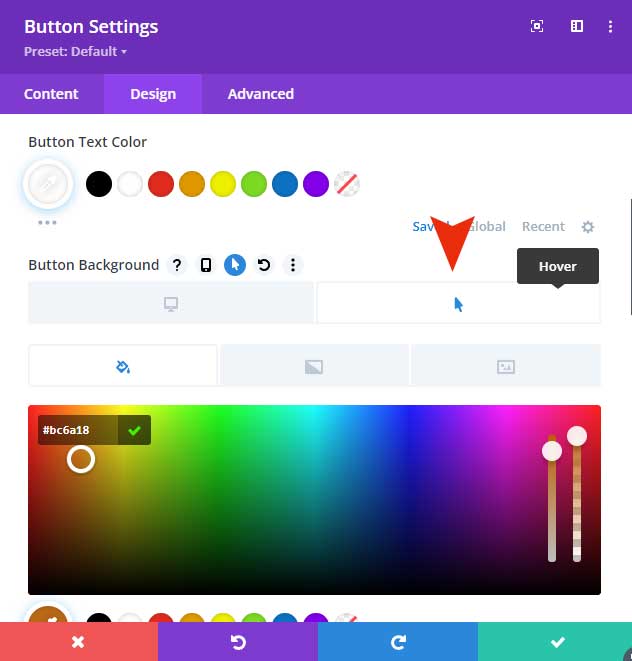Click the hue slider handle

551,451
